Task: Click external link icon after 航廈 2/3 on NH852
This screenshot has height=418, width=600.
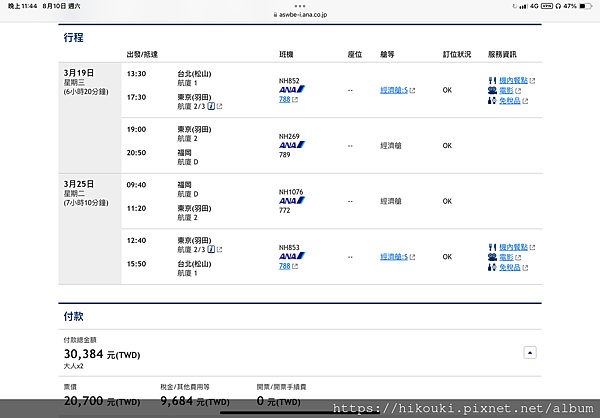Action: click(x=219, y=106)
